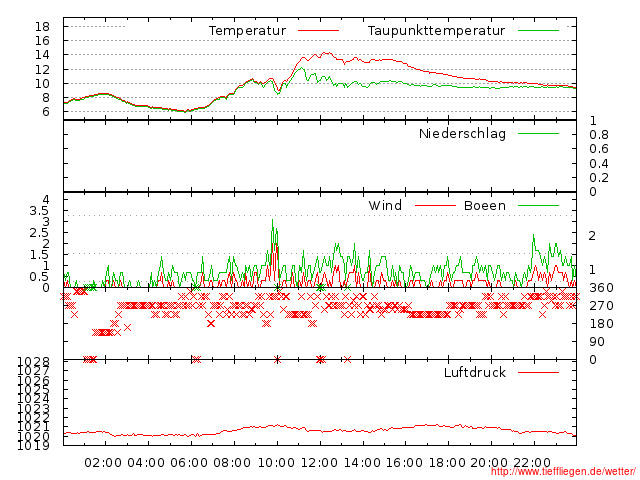Click the 90 wind direction axis value
The height and width of the screenshot is (480, 640).
(x=597, y=342)
